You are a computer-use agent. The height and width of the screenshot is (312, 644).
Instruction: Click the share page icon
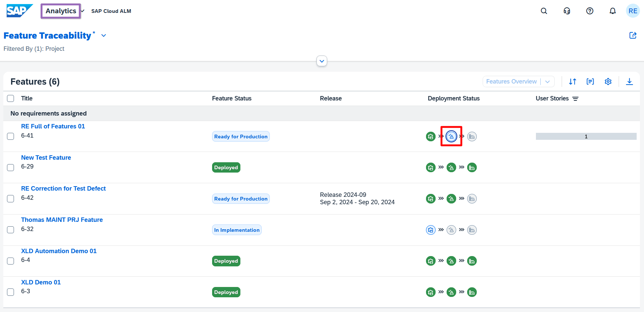(633, 35)
